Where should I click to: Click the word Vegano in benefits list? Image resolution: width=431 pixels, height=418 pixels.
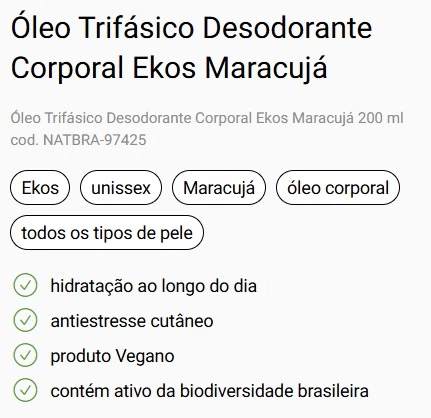pos(145,356)
